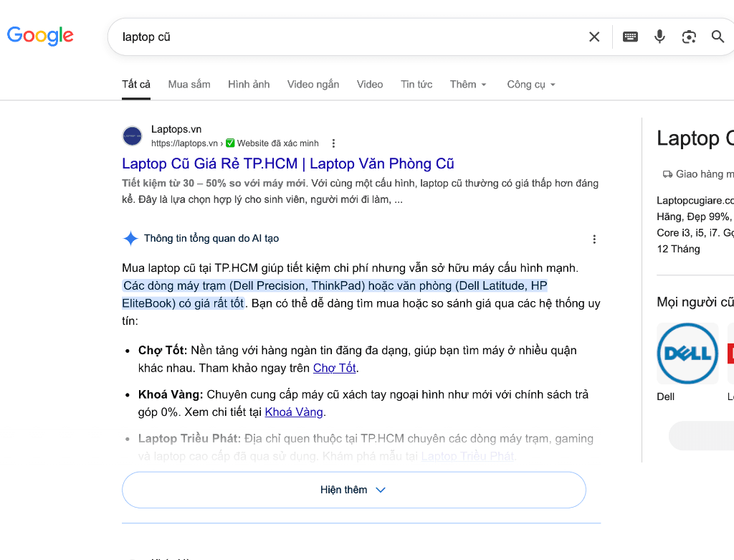Click the AI overview sparkle icon
Screen dimensions: 734x560
click(x=130, y=238)
